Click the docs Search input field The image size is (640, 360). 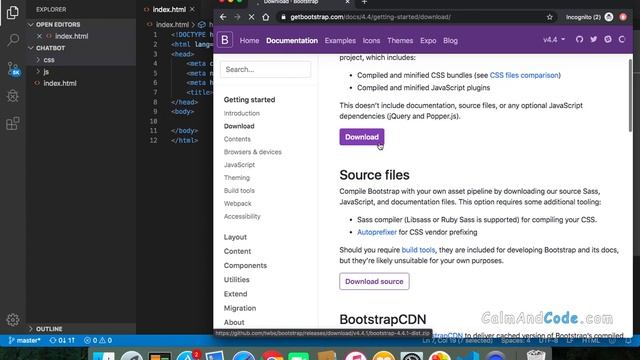[266, 69]
